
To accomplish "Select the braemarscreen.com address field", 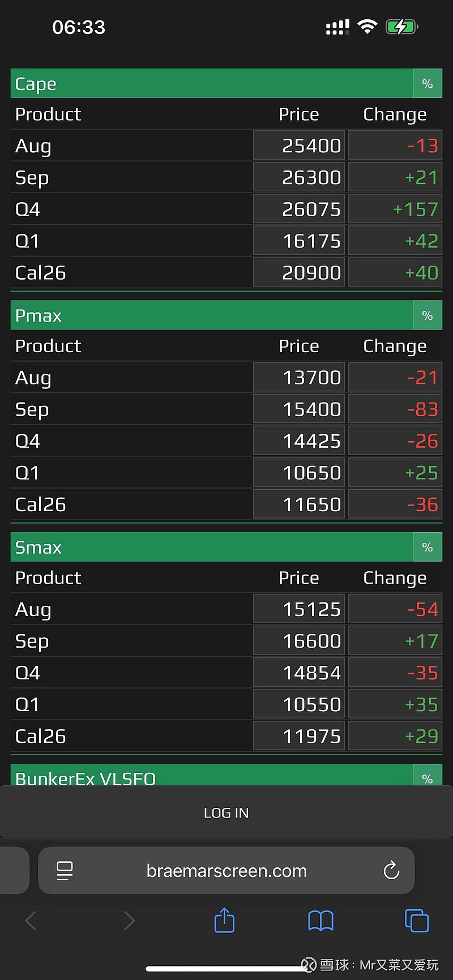I will pyautogui.click(x=226, y=871).
